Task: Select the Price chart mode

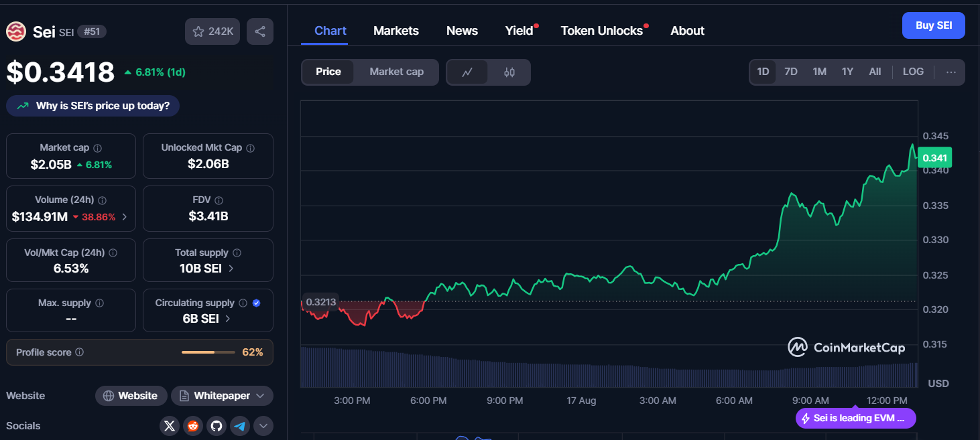Action: click(x=328, y=72)
